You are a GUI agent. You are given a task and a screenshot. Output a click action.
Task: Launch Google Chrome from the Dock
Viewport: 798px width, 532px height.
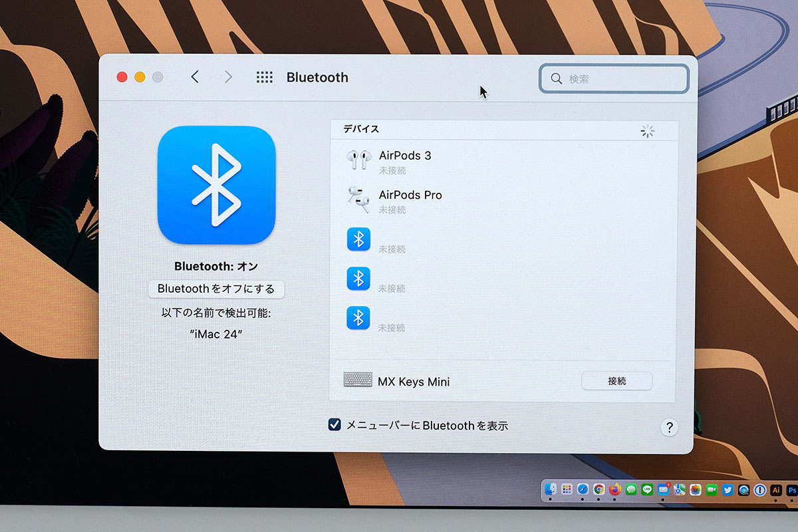[x=599, y=489]
